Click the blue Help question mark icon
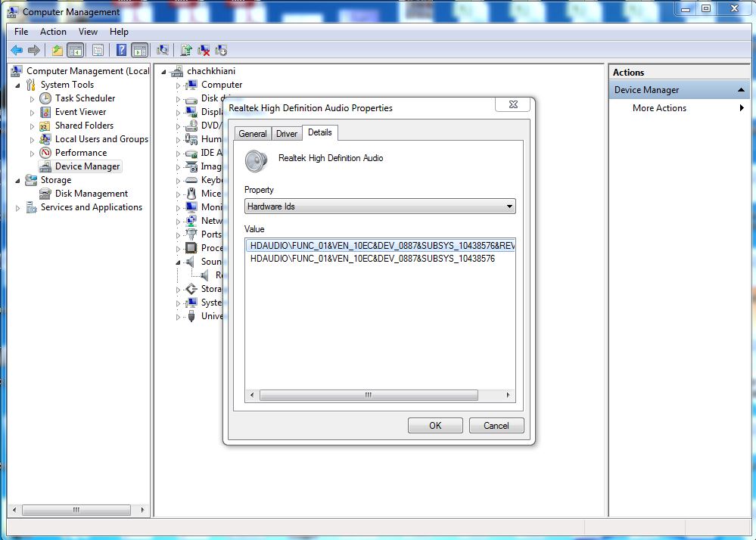 (122, 50)
